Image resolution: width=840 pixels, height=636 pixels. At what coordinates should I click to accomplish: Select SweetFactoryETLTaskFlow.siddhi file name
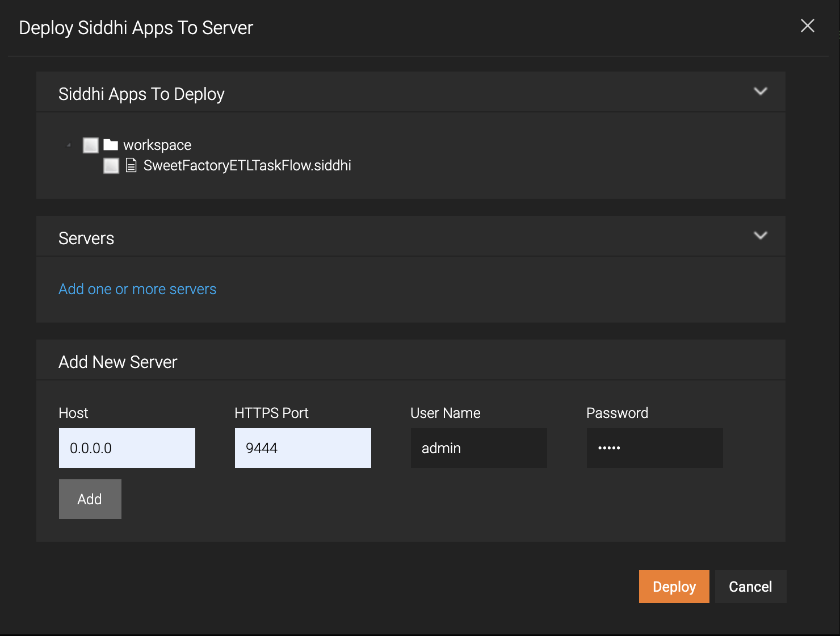click(247, 165)
